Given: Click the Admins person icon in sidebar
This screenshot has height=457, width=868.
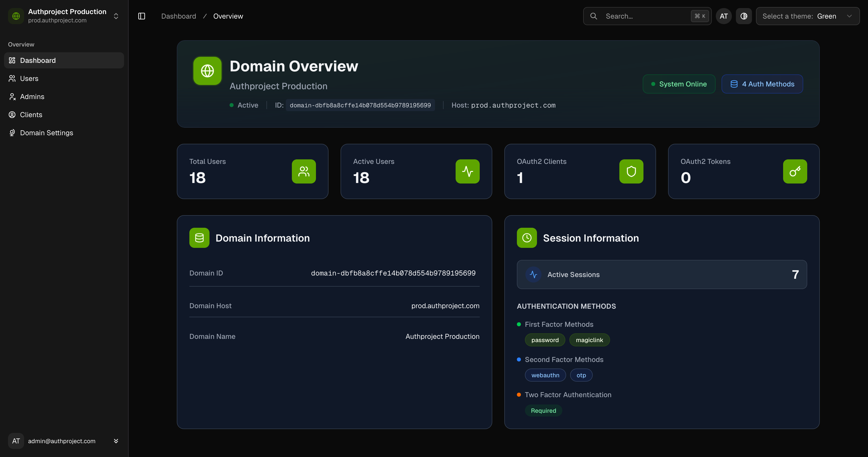Looking at the screenshot, I should (x=12, y=97).
